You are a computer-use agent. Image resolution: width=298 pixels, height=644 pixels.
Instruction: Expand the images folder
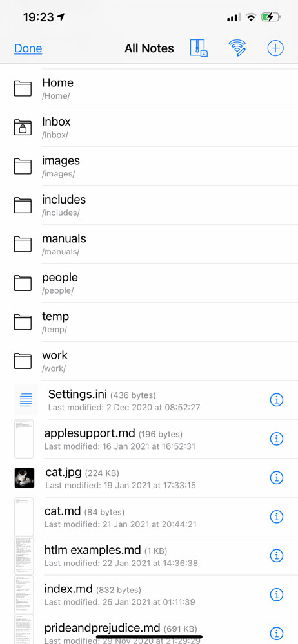[x=149, y=166]
